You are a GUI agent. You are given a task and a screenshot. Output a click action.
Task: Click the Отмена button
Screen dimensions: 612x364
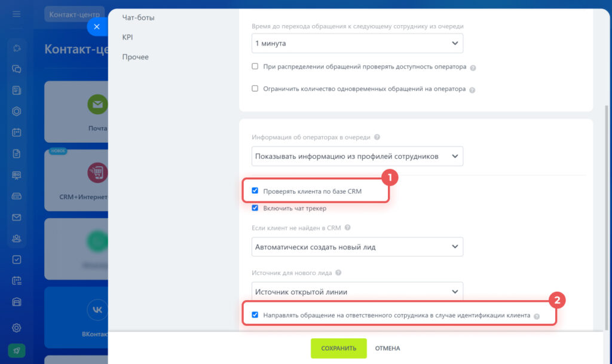point(387,348)
